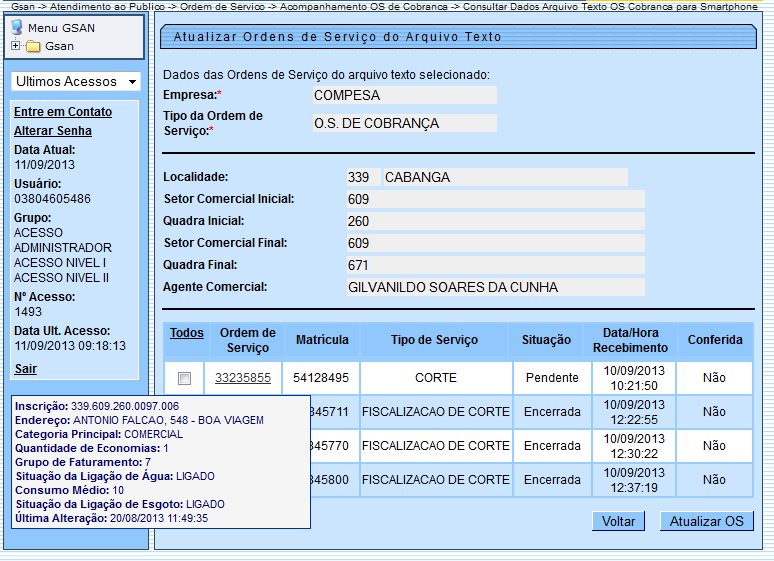The width and height of the screenshot is (774, 561).
Task: Expand the Gsan tree node
Action: pyautogui.click(x=16, y=46)
